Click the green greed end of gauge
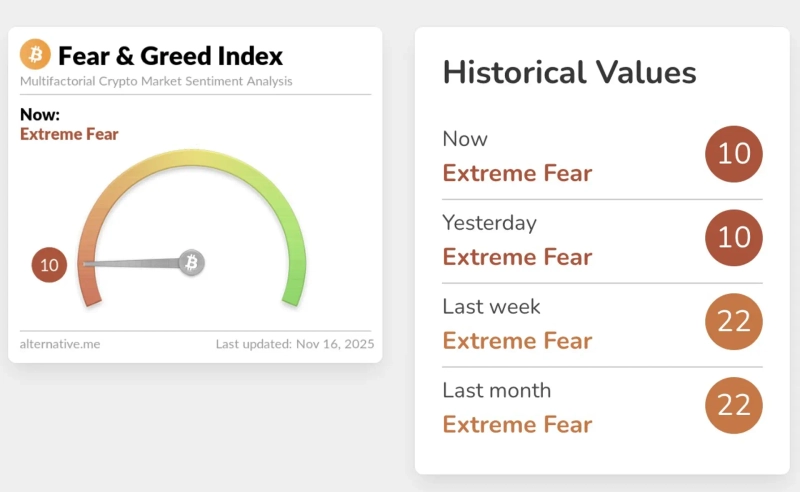800x492 pixels. tap(293, 292)
